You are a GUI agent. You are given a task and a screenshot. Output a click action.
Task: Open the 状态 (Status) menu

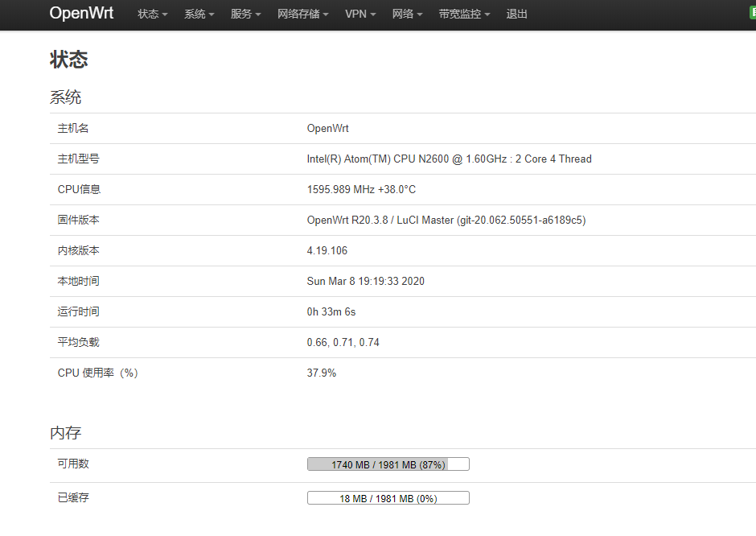[x=151, y=14]
